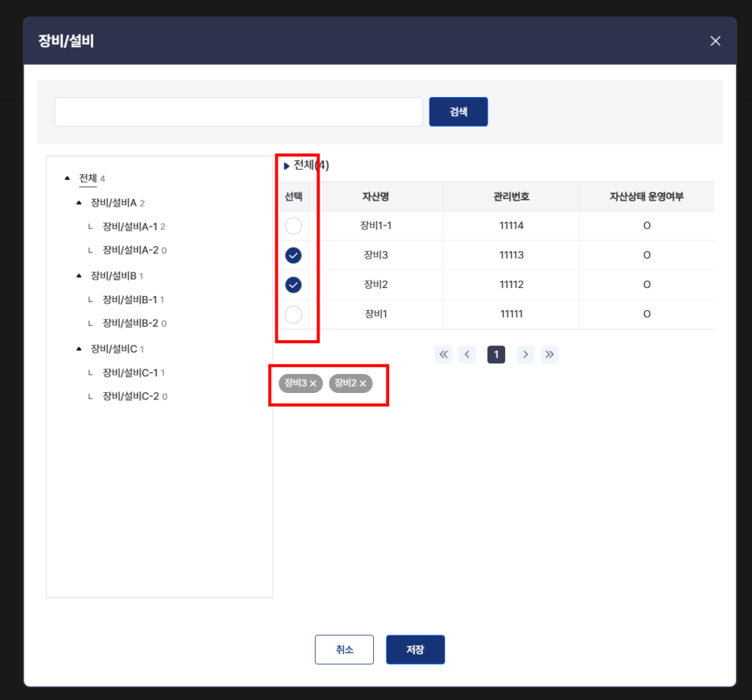Go to the first page using double-left arrows
Viewport: 752px width, 700px height.
444,355
